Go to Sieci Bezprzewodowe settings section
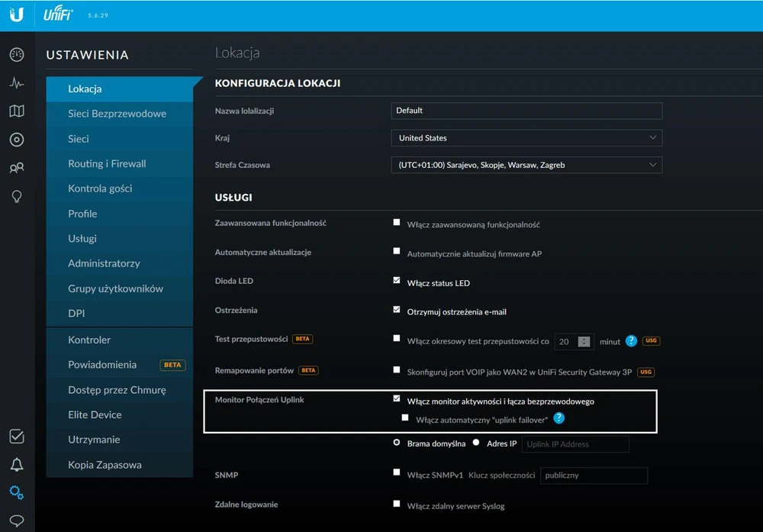 pyautogui.click(x=117, y=114)
